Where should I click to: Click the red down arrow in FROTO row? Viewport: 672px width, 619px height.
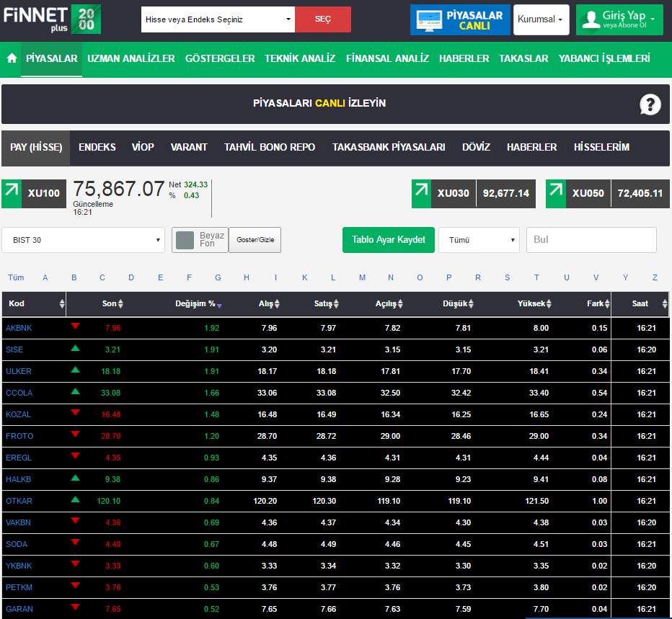(76, 434)
